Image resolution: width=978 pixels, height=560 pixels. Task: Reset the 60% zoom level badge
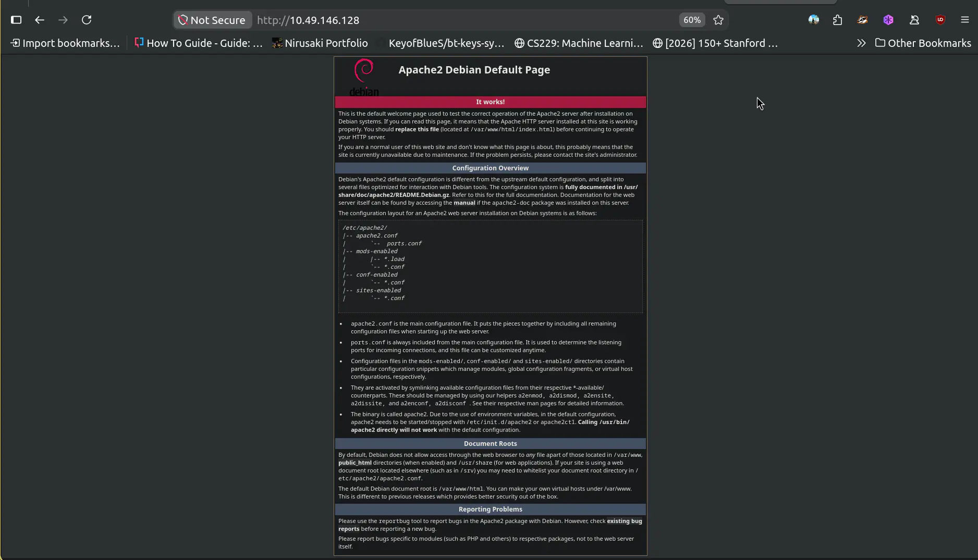point(692,20)
